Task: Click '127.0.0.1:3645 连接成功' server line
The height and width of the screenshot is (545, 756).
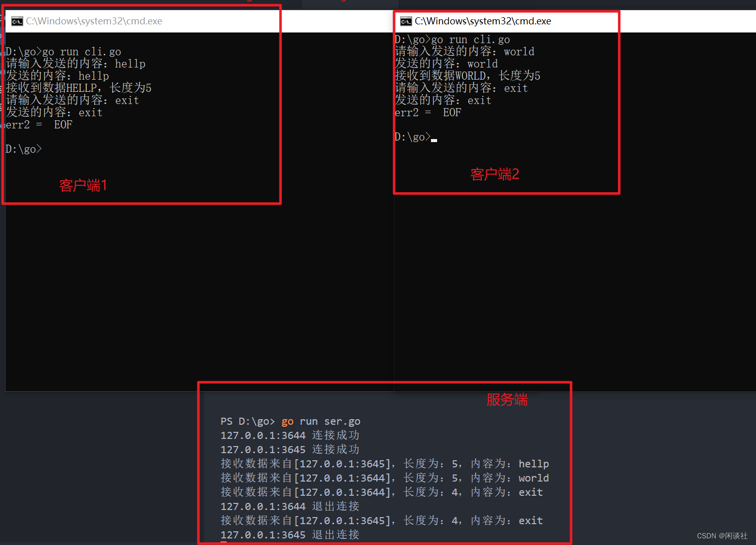Action: (290, 450)
